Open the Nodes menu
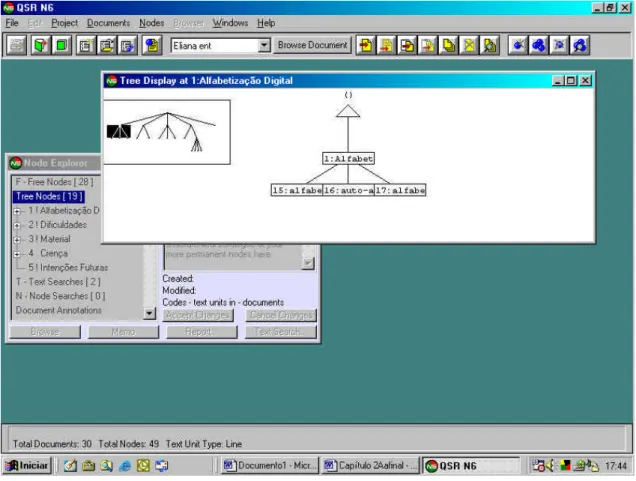 pyautogui.click(x=152, y=23)
